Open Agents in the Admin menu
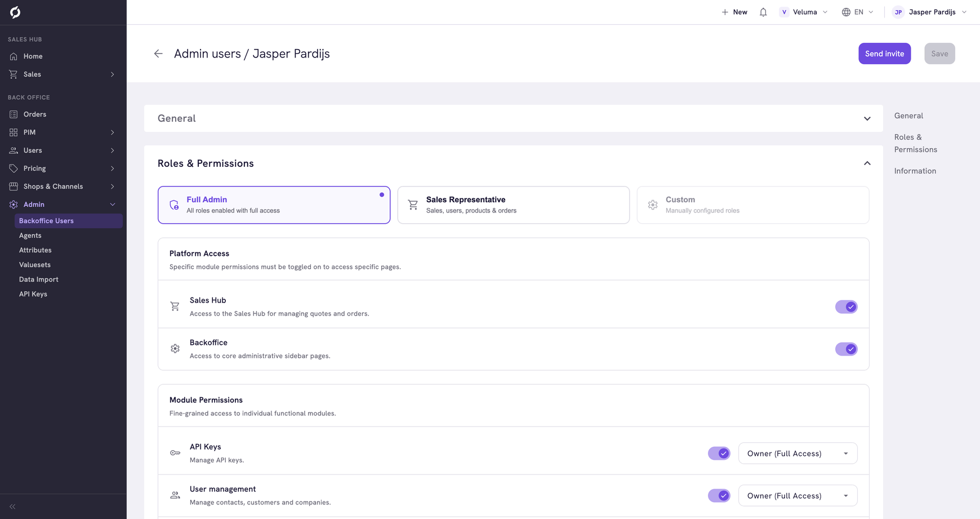 click(x=30, y=236)
